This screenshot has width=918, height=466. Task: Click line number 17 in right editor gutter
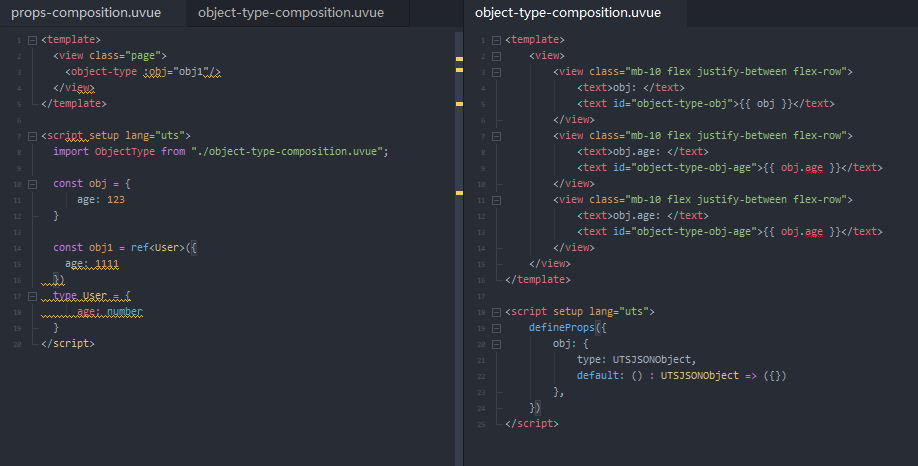point(481,296)
